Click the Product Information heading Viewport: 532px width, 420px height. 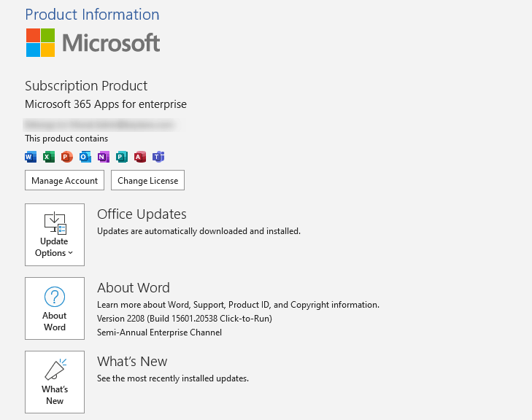pyautogui.click(x=92, y=15)
